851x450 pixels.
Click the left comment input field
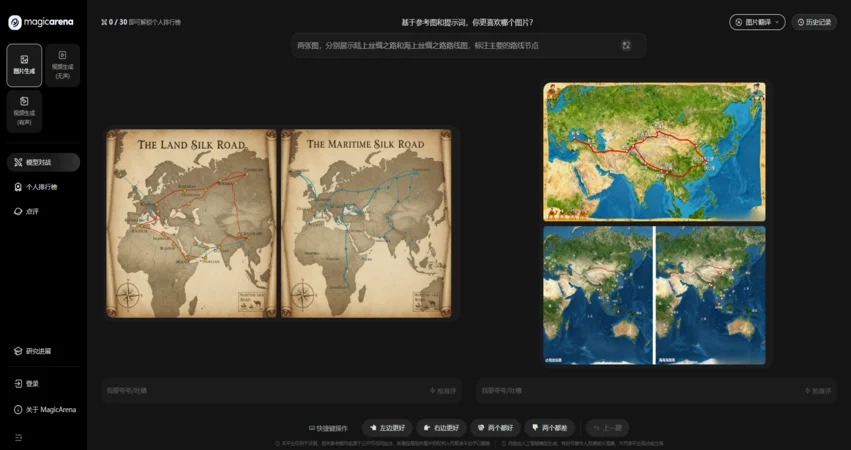[x=260, y=391]
